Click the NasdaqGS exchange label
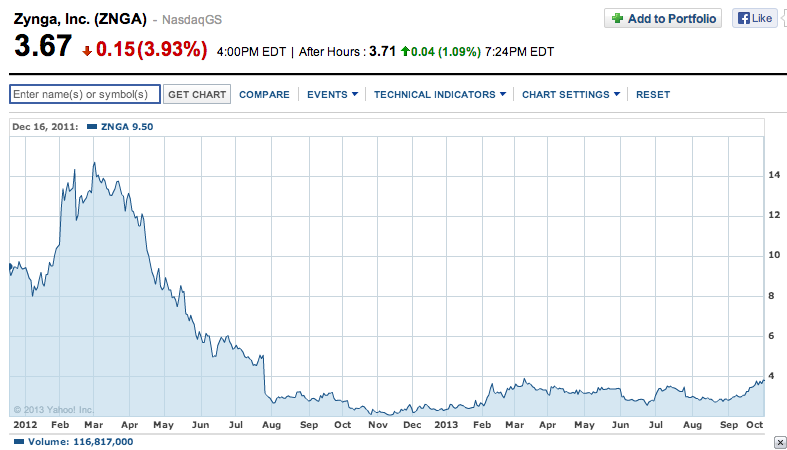The image size is (787, 450). tap(192, 20)
